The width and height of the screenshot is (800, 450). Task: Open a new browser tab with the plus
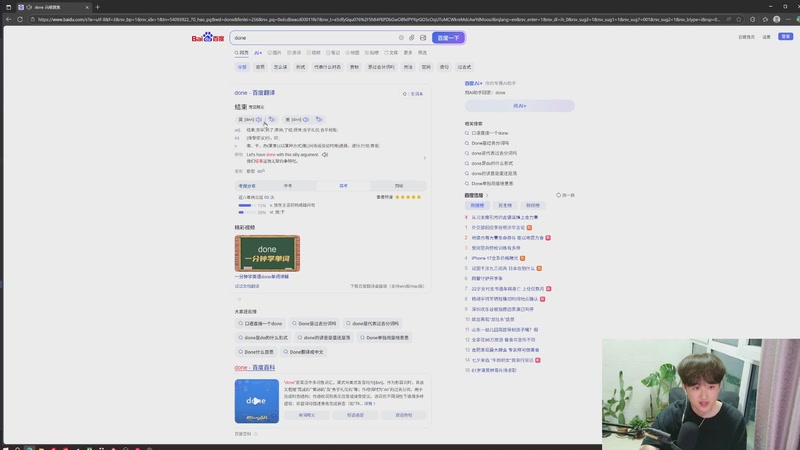97,7
